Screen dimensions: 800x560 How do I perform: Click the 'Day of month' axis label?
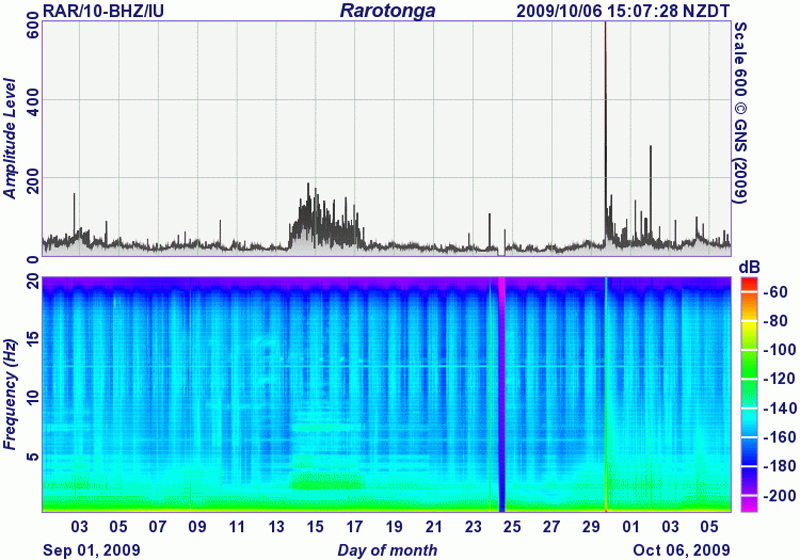point(387,550)
